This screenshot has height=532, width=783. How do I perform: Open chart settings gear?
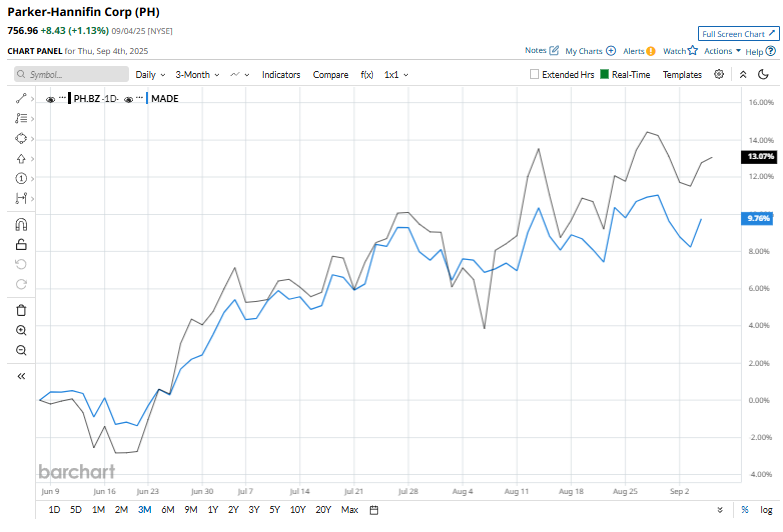coord(719,74)
